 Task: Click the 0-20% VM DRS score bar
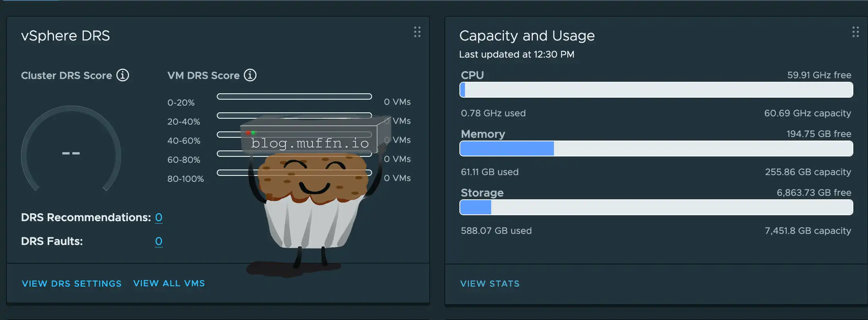click(294, 96)
